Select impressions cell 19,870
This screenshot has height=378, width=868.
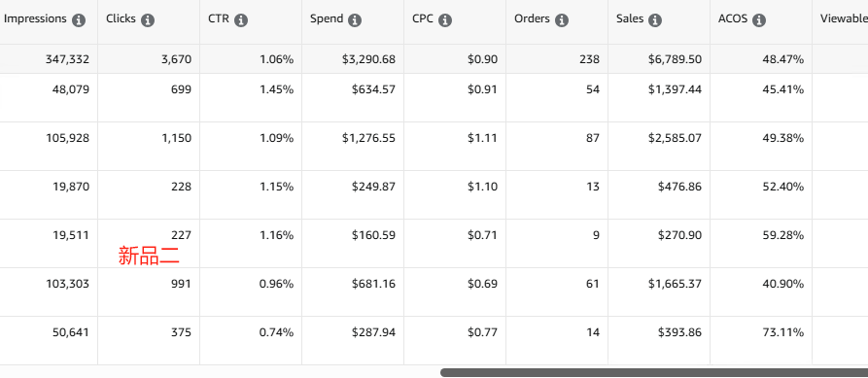[71, 187]
